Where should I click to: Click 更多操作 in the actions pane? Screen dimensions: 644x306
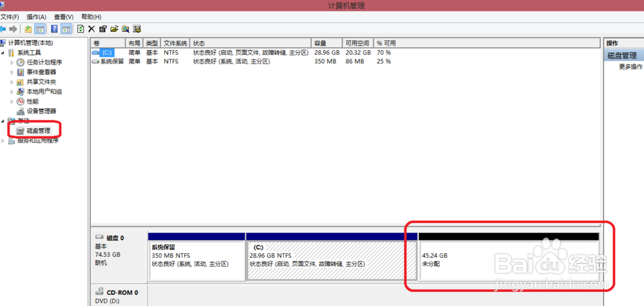click(630, 66)
